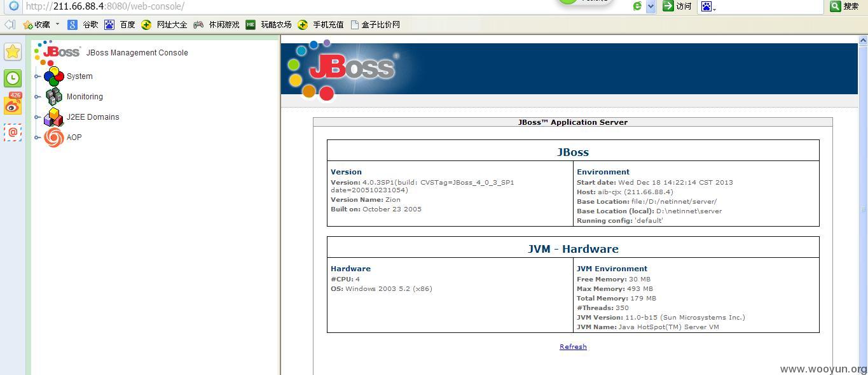Open the 盒子比价网 bookmark
The height and width of the screenshot is (375, 868).
375,25
